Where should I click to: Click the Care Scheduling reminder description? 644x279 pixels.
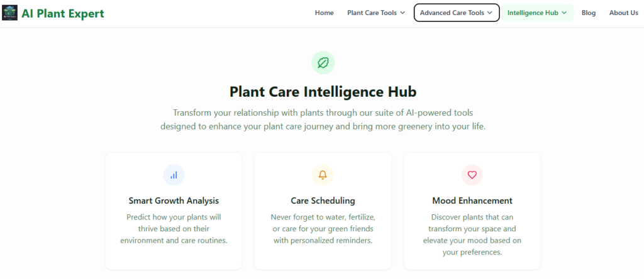[323, 229]
